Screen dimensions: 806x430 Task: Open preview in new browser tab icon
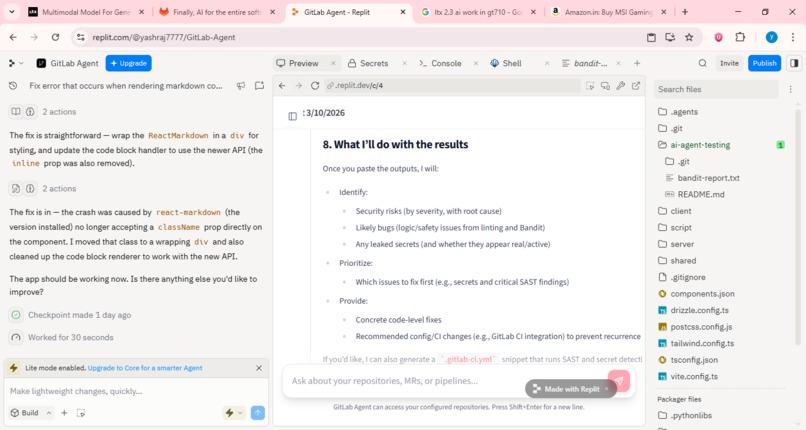pos(636,86)
